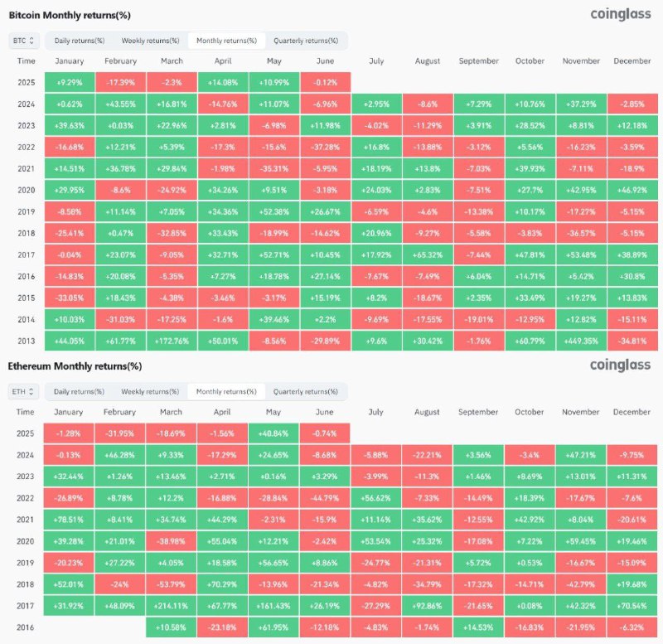Select Ethereum March 2017 +214.11% cell
This screenshot has height=644, width=663.
point(171,606)
